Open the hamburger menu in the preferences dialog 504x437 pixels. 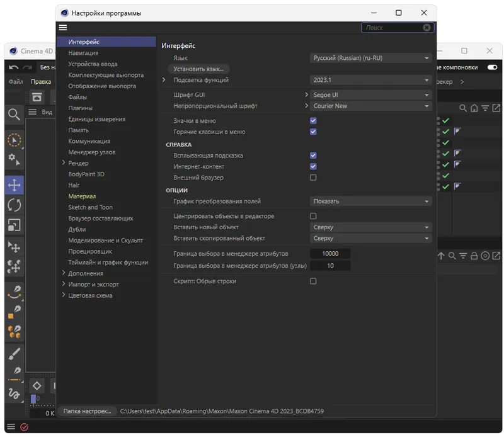pyautogui.click(x=63, y=28)
